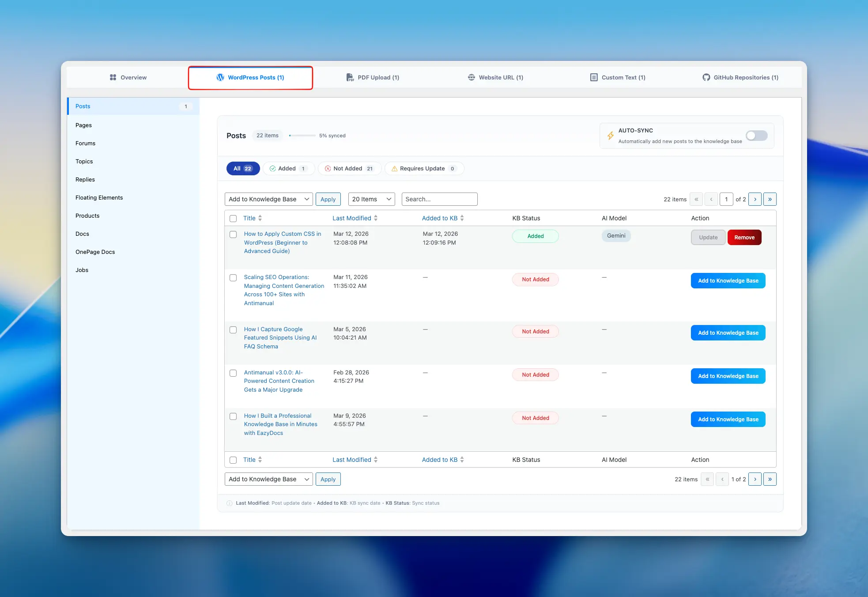The image size is (868, 597).
Task: Filter by Not Added tab
Action: click(x=349, y=169)
